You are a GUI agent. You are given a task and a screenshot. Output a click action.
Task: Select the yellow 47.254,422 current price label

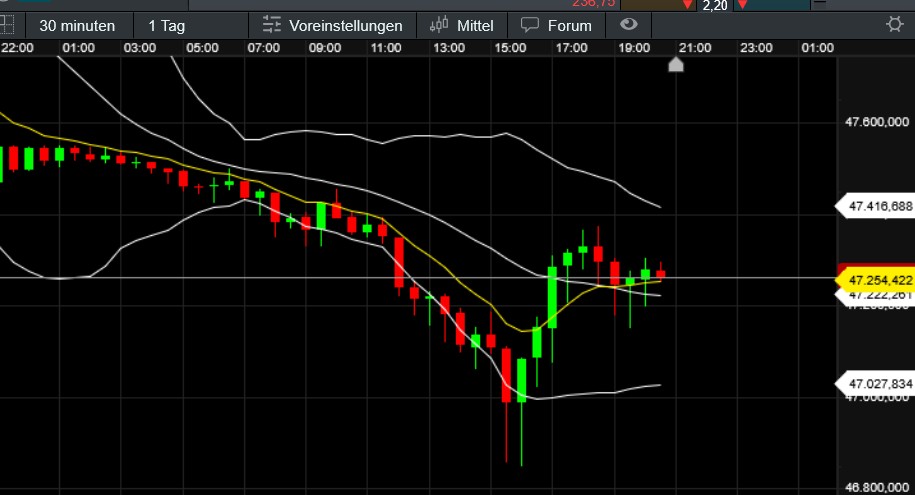tap(878, 280)
